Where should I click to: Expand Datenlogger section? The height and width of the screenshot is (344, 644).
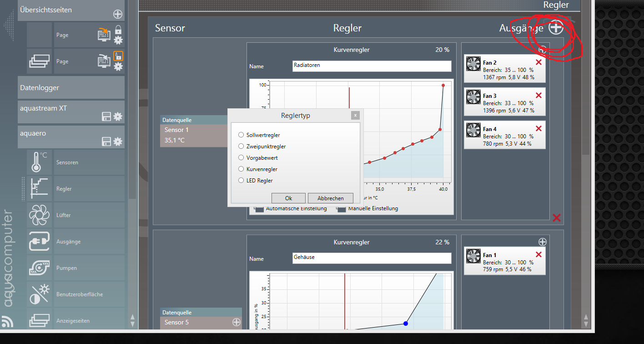point(71,87)
